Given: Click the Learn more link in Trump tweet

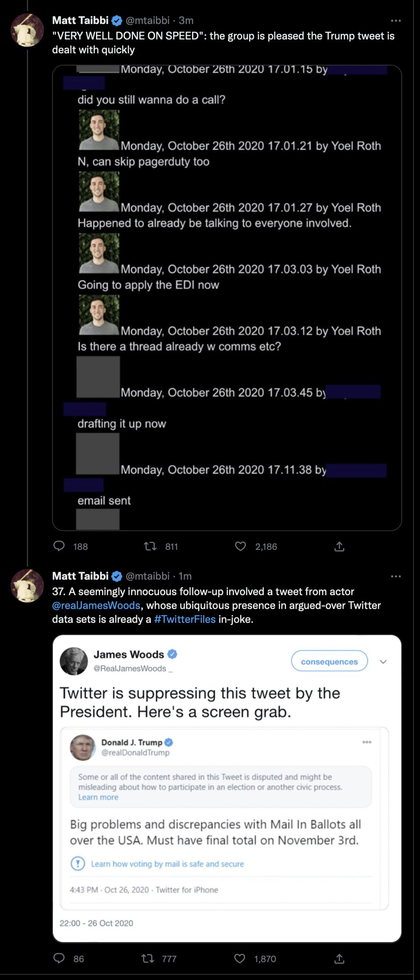Looking at the screenshot, I should [98, 797].
